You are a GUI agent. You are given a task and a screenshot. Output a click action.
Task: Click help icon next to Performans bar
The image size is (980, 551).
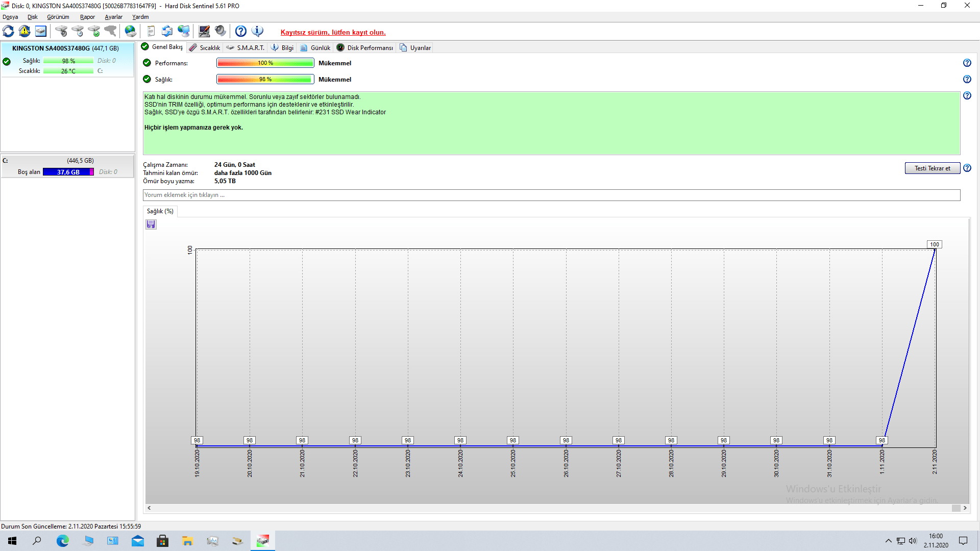tap(967, 63)
